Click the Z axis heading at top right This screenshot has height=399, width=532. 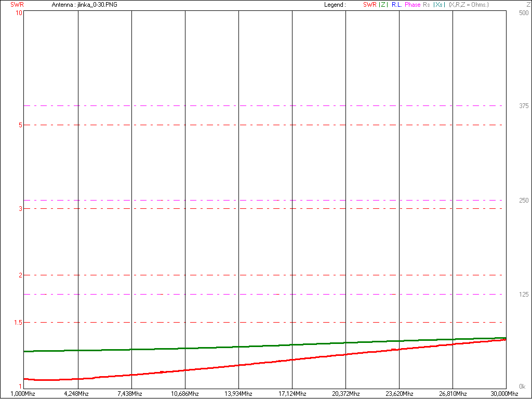[528, 5]
